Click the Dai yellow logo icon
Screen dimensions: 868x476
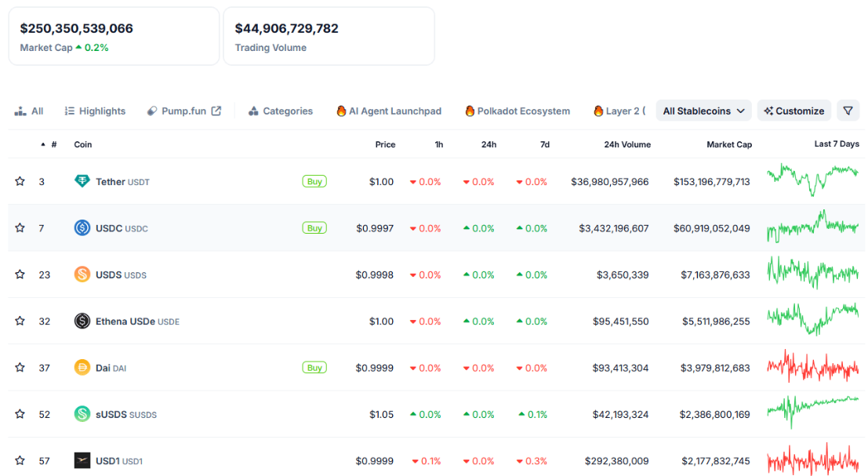click(82, 367)
